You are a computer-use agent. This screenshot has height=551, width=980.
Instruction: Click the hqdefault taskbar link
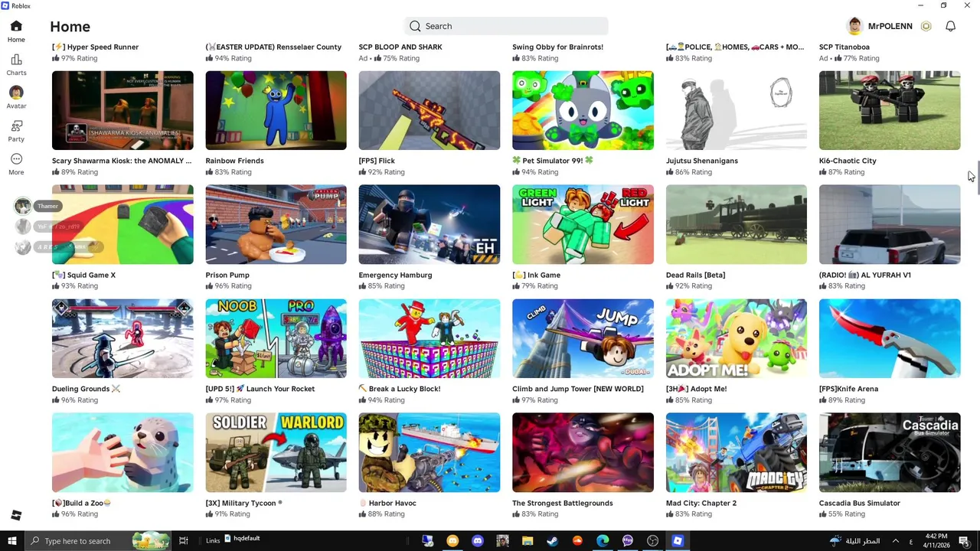click(x=241, y=539)
